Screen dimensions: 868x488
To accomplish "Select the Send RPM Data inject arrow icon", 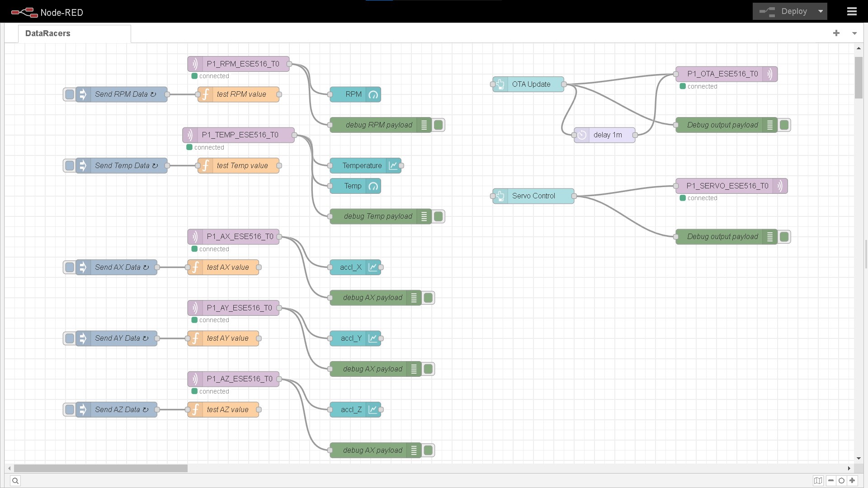I will [83, 94].
